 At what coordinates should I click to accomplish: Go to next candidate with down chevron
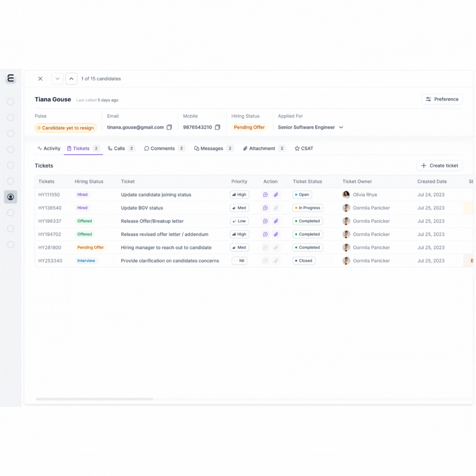tap(58, 79)
